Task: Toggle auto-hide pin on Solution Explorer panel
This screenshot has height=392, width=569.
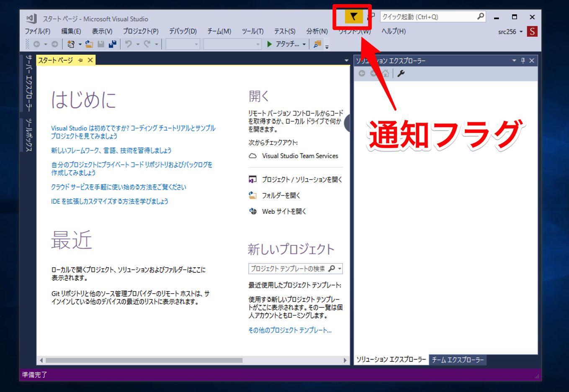Action: tap(523, 61)
